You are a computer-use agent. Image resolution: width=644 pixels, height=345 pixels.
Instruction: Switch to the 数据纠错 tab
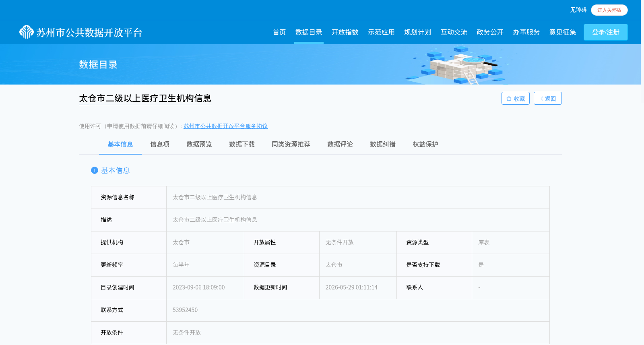pos(382,144)
